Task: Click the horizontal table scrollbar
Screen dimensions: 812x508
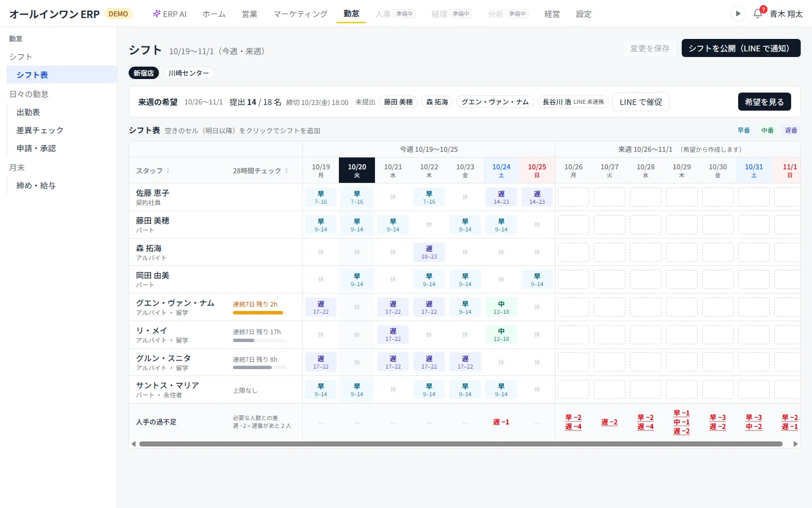Action: [x=461, y=444]
